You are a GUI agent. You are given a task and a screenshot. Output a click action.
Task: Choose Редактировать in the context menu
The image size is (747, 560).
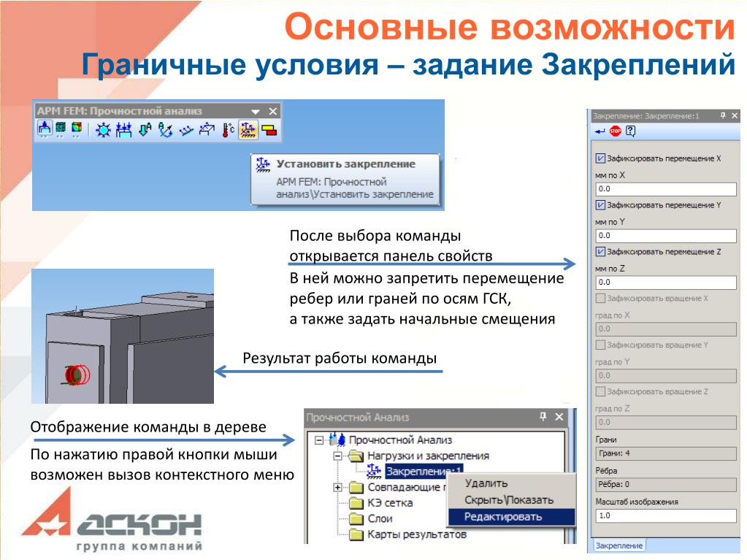coord(511,517)
